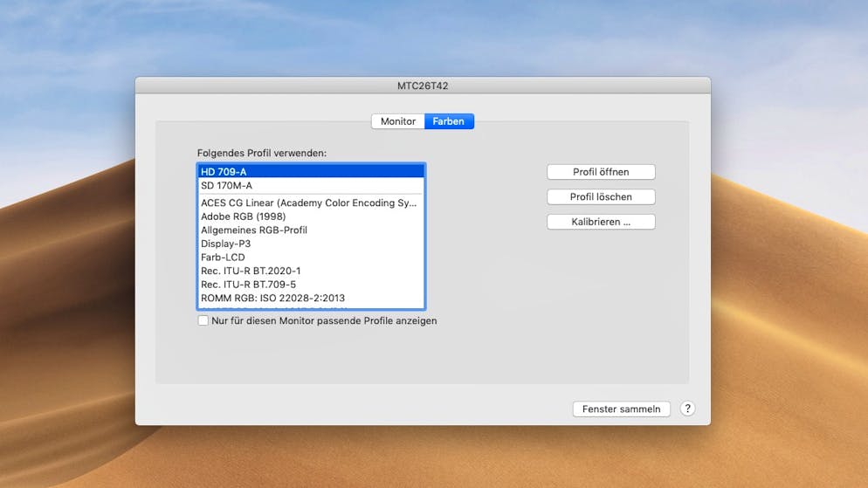868x488 pixels.
Task: Select the Farb-LCD profile
Action: tap(311, 257)
